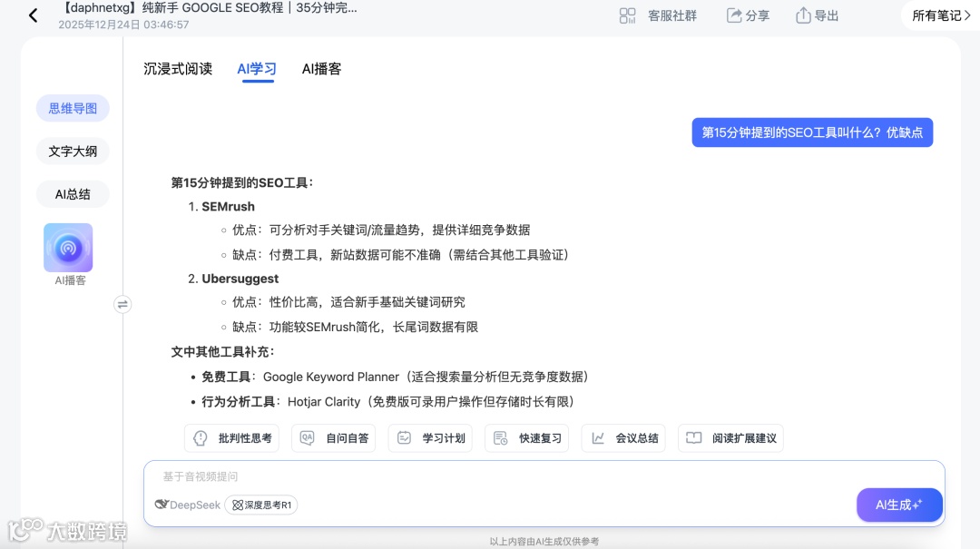
Task: Choose the 自问自答 quick prompt
Action: (x=334, y=438)
